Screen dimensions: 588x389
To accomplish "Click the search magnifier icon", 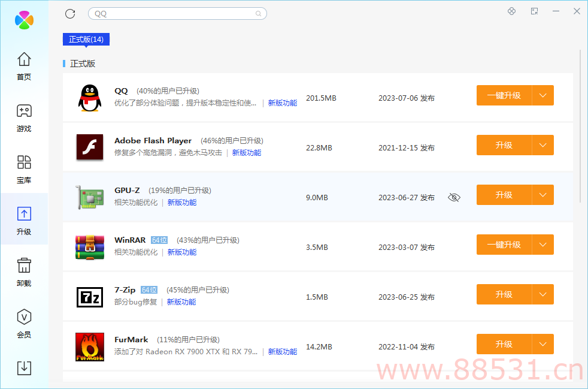I will click(x=259, y=14).
